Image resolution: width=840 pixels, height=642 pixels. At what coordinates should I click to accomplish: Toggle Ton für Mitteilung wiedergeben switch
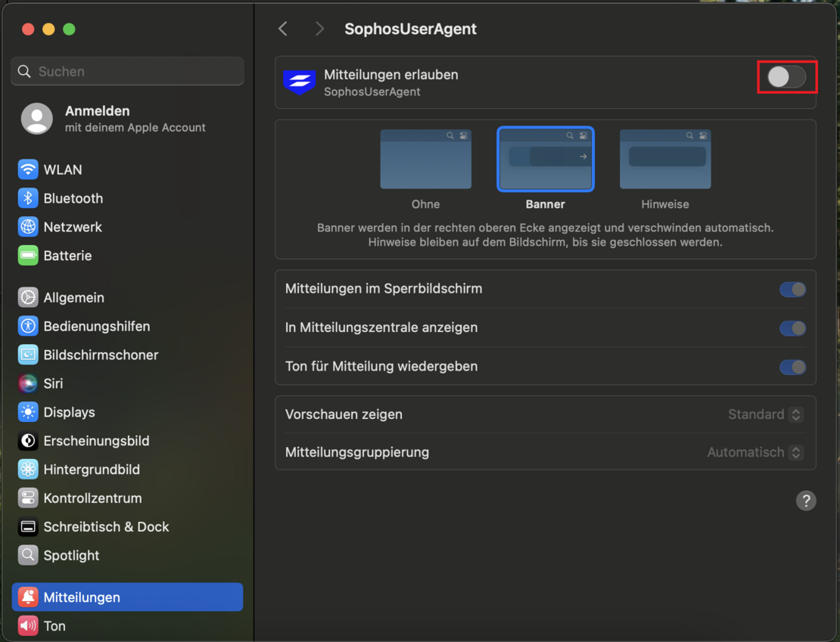[x=792, y=368]
